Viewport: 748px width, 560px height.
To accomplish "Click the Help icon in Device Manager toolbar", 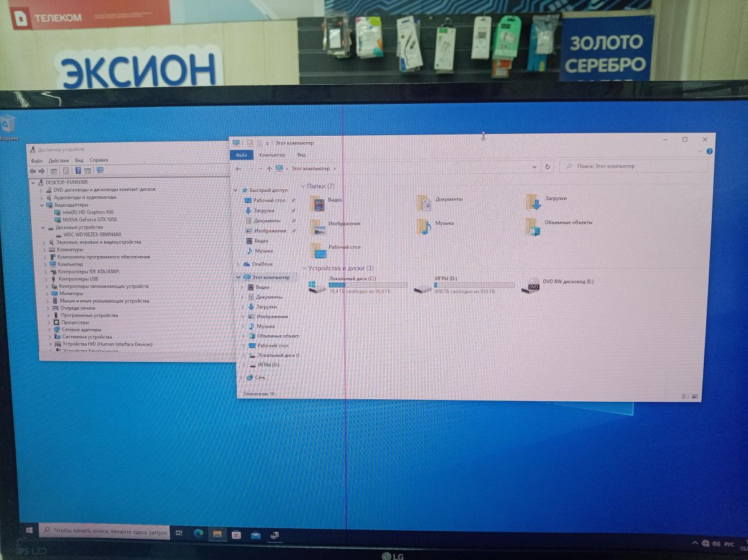I will coord(79,171).
